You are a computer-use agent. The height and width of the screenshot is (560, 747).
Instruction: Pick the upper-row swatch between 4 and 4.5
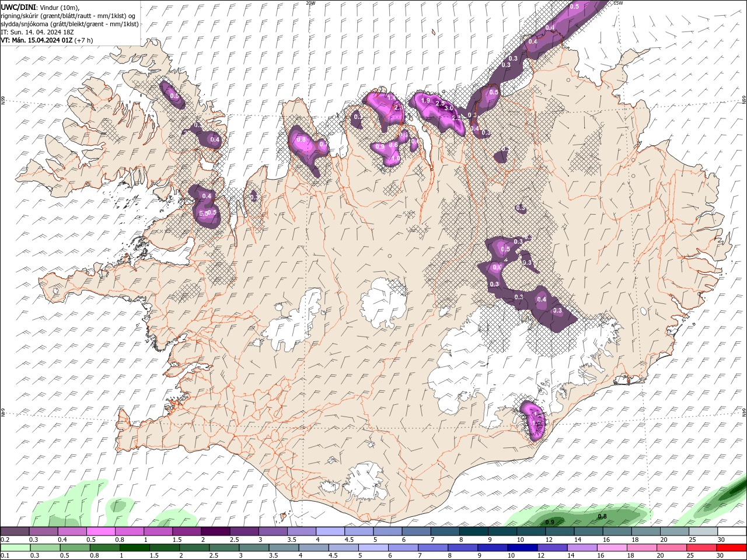point(330,531)
